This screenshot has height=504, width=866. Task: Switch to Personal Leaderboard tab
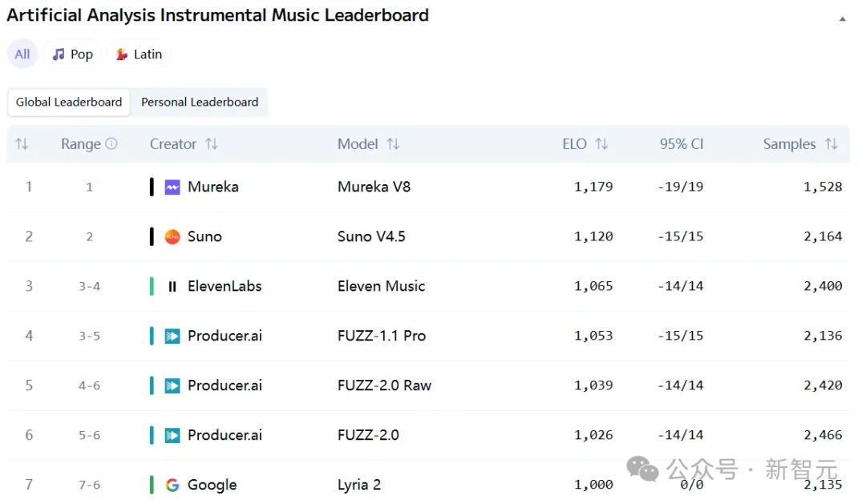point(200,102)
